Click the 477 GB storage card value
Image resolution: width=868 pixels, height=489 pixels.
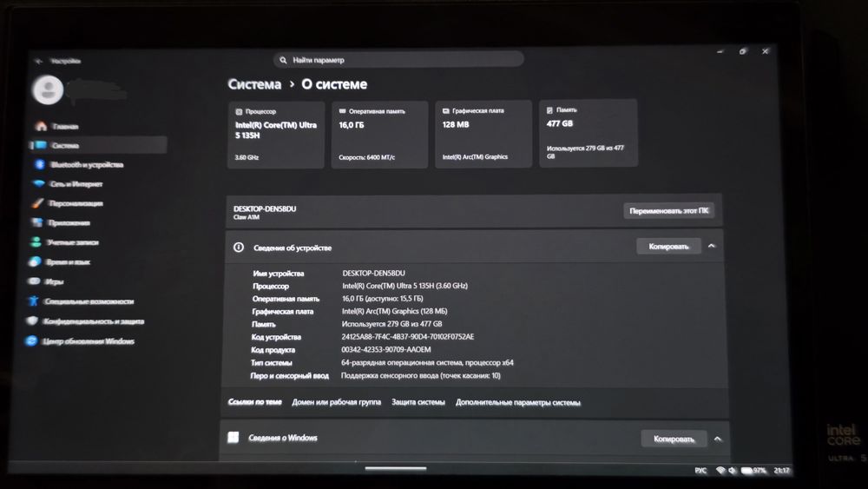pos(560,123)
